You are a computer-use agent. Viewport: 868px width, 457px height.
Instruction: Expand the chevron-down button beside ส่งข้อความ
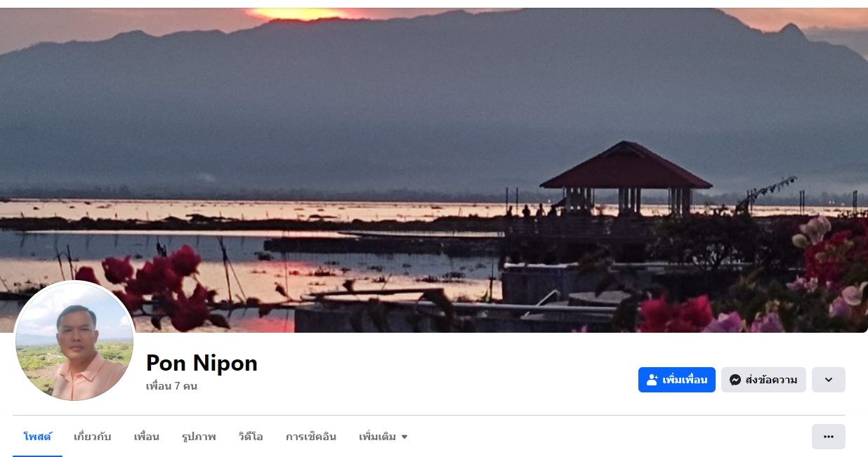[x=829, y=380]
